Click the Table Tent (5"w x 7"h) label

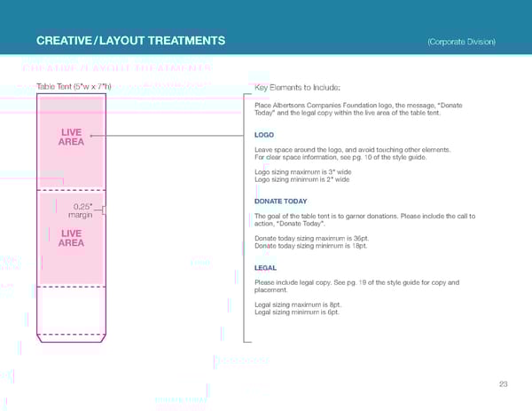[72, 86]
